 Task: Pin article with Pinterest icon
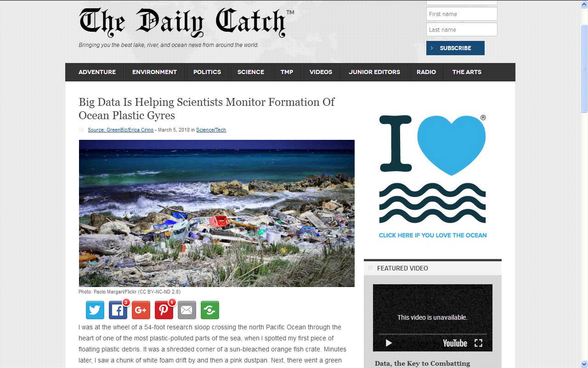click(164, 310)
